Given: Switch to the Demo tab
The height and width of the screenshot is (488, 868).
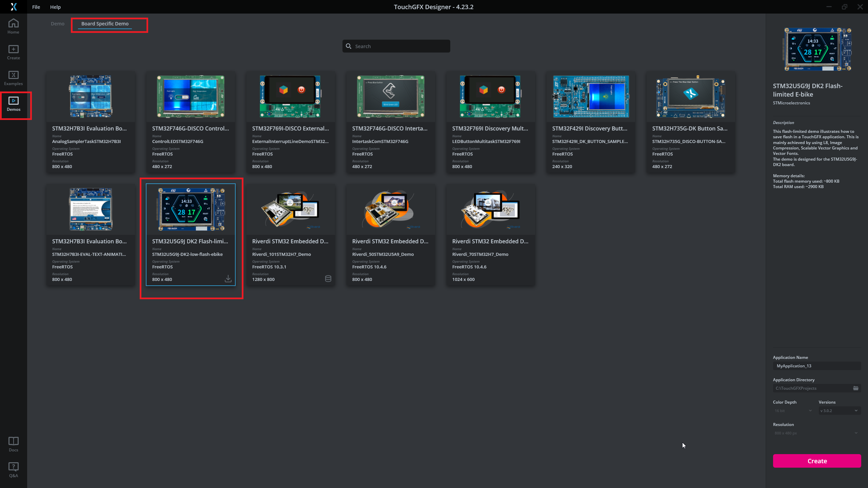Looking at the screenshot, I should [x=58, y=24].
